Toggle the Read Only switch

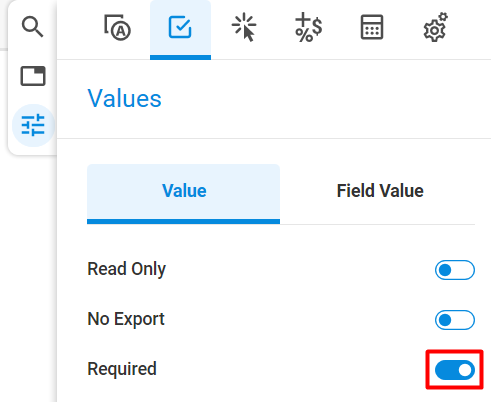tap(455, 270)
